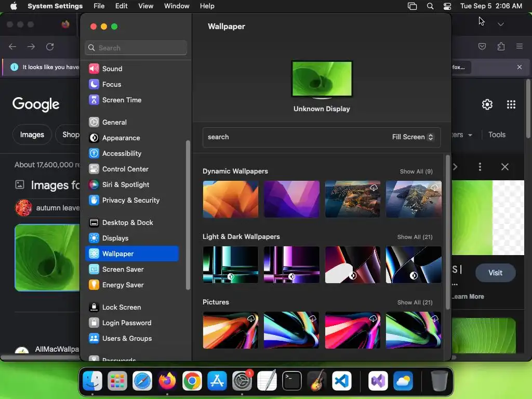Open the Trash in the Dock
This screenshot has height=399, width=532.
coord(439,381)
